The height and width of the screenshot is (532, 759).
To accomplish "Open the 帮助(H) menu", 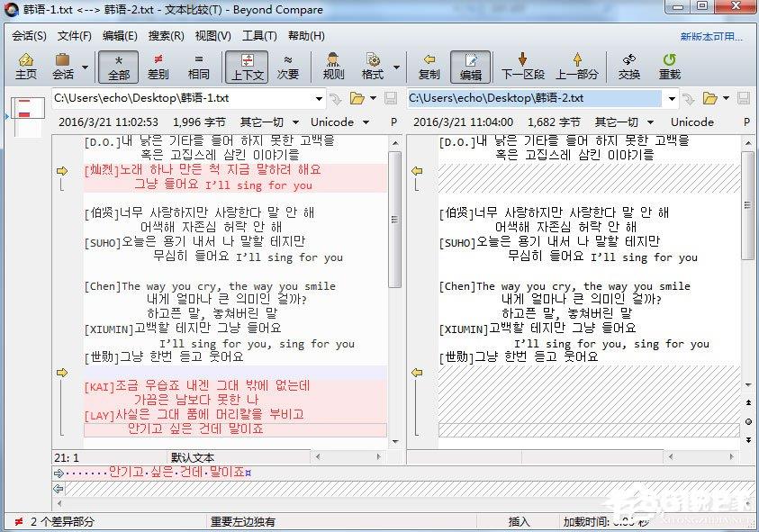I will coord(306,36).
